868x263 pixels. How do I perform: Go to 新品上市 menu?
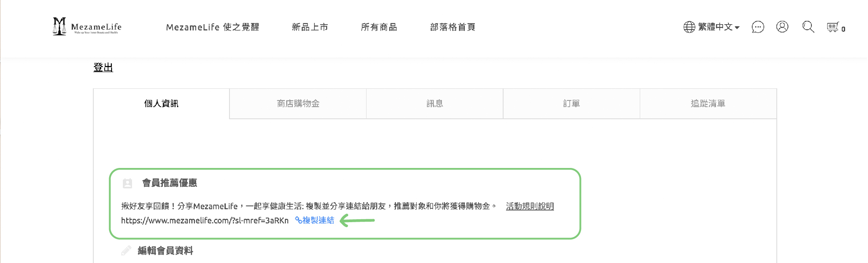point(310,27)
